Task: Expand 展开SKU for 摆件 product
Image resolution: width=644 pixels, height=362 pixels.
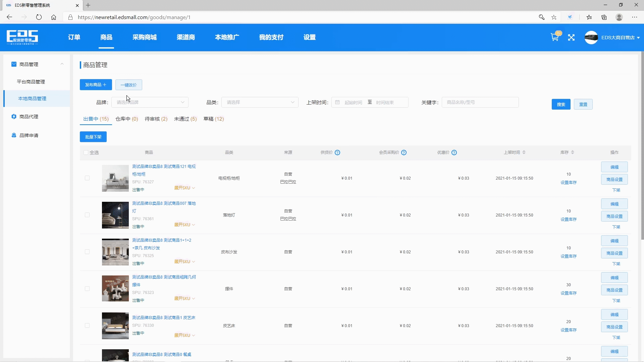Action: pos(184,298)
